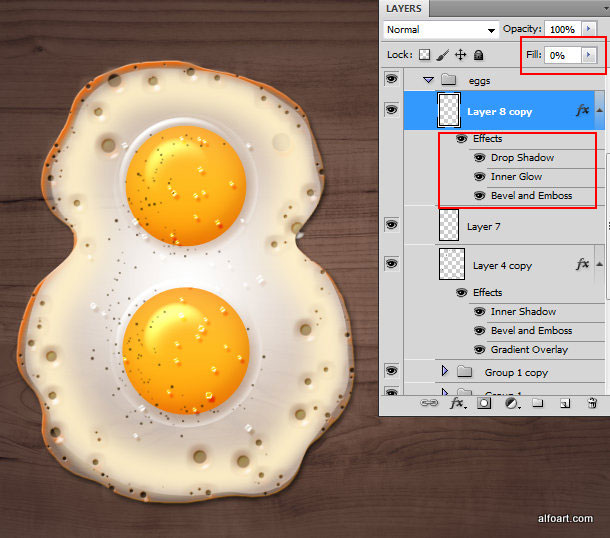Click the add layer mask icon

[x=485, y=403]
